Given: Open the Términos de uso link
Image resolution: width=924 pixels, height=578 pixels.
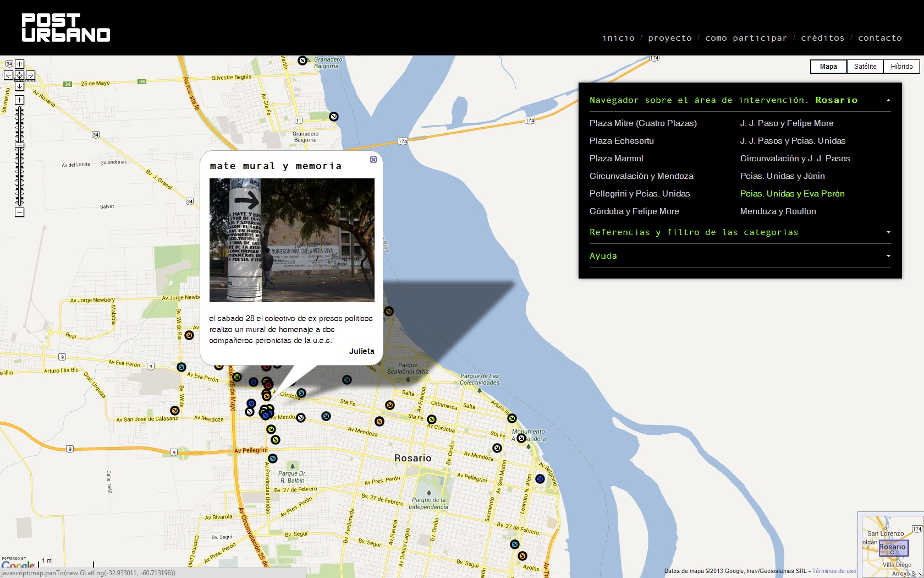Looking at the screenshot, I should [834, 571].
